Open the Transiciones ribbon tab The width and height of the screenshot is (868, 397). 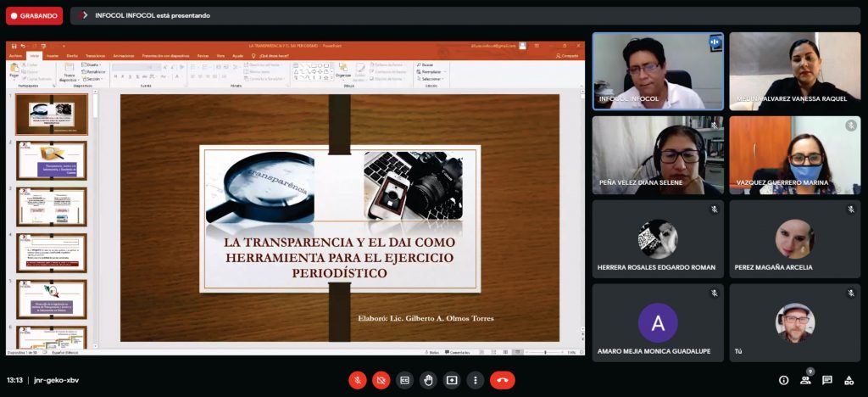95,55
